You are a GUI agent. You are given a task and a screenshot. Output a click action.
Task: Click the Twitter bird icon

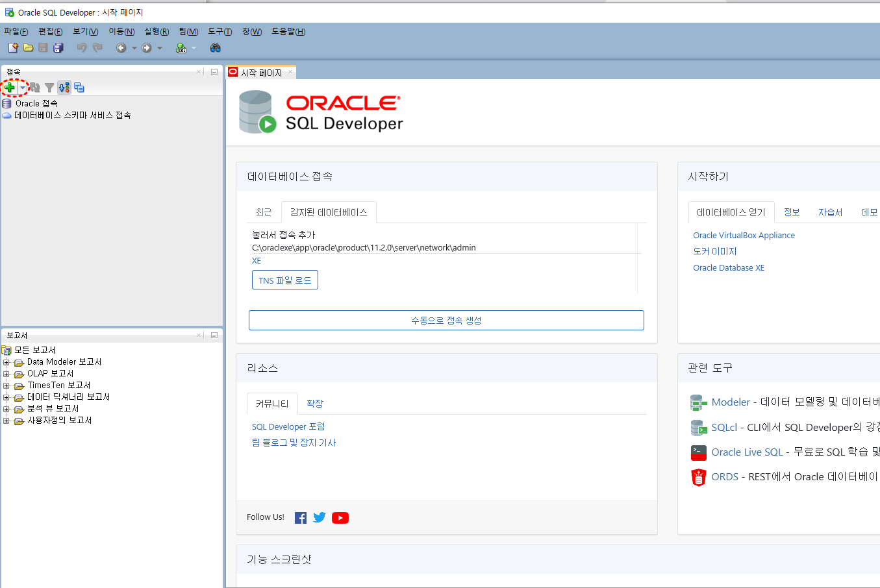point(320,517)
